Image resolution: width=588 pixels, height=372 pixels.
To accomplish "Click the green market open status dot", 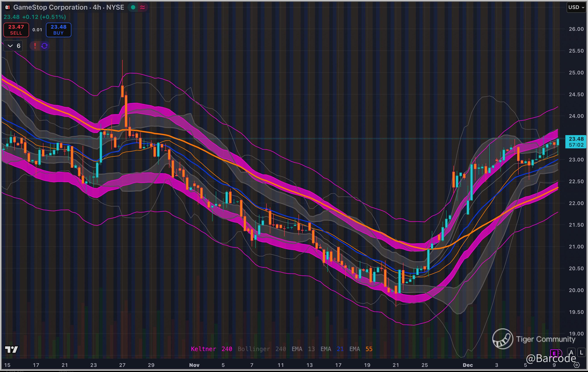I will coord(133,7).
